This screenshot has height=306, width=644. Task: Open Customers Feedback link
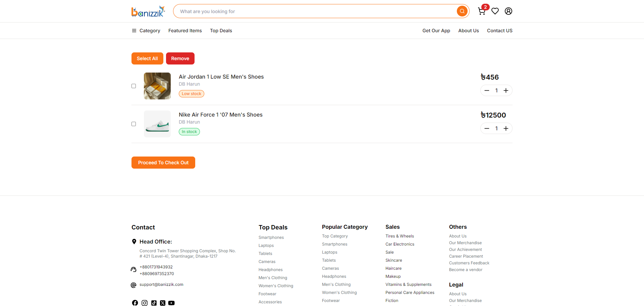click(469, 263)
